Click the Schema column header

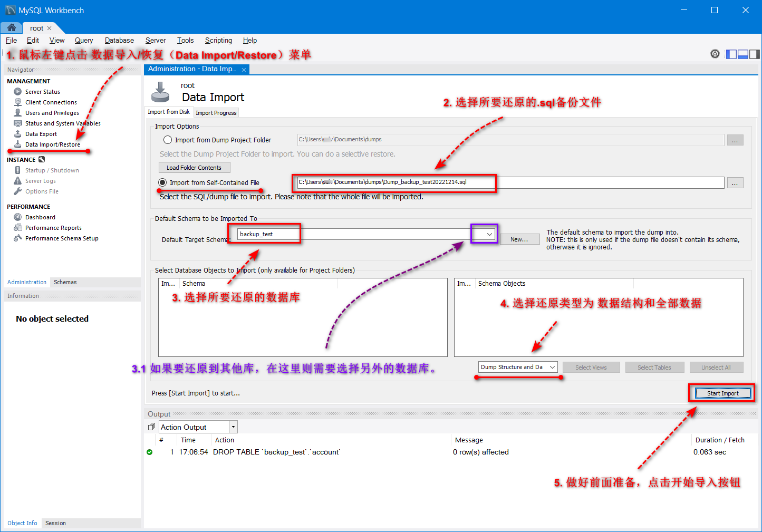[258, 284]
